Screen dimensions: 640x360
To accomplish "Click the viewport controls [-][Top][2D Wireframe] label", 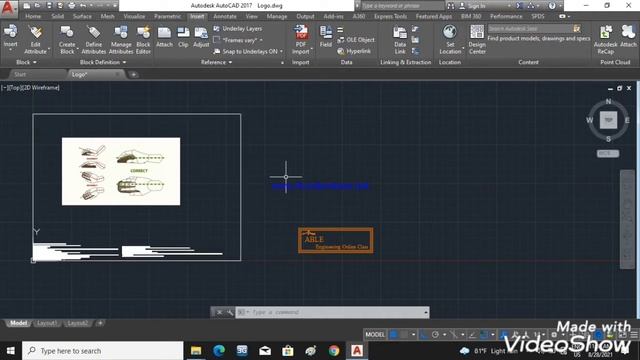I will pos(30,87).
